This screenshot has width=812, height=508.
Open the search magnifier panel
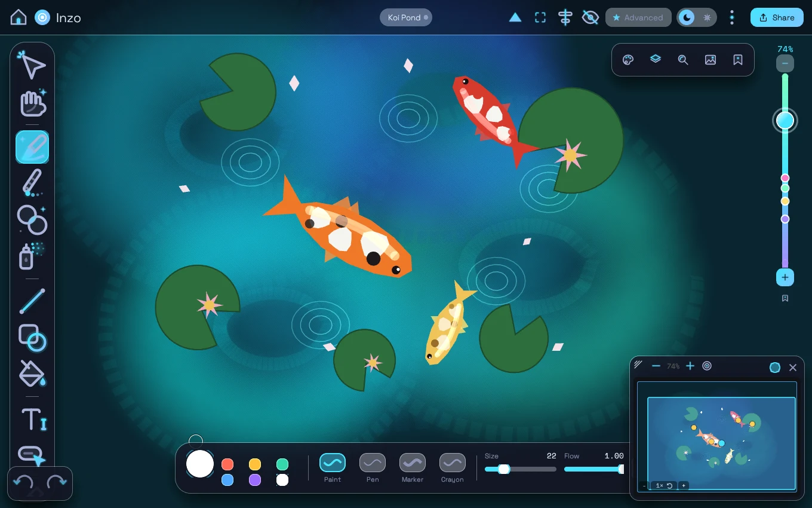683,60
